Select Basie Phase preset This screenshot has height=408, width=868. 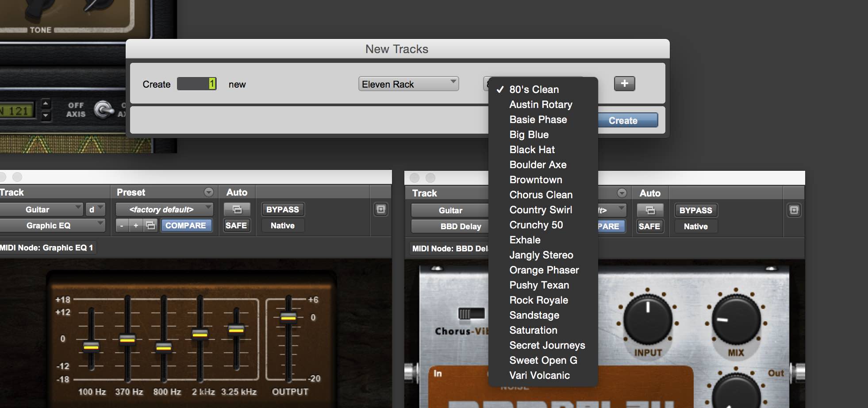pyautogui.click(x=543, y=119)
